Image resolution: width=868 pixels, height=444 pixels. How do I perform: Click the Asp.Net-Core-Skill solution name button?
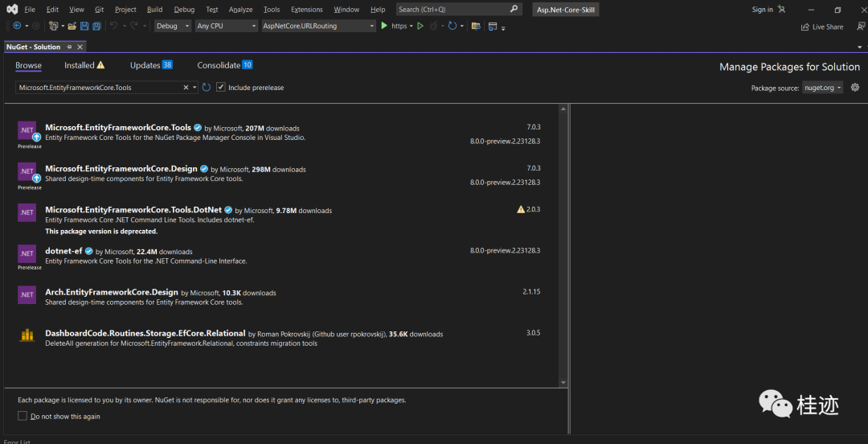click(x=565, y=10)
